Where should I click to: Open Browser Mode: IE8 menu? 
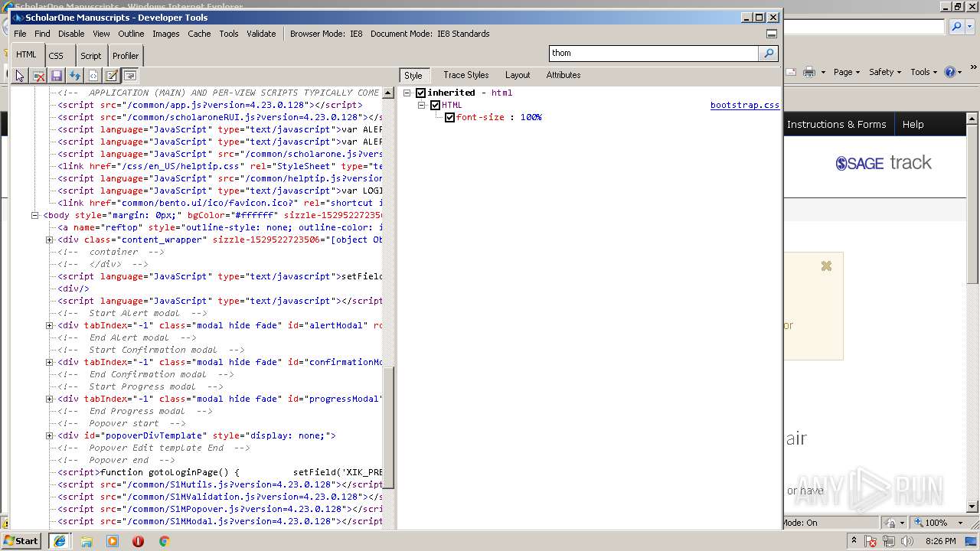(x=326, y=34)
